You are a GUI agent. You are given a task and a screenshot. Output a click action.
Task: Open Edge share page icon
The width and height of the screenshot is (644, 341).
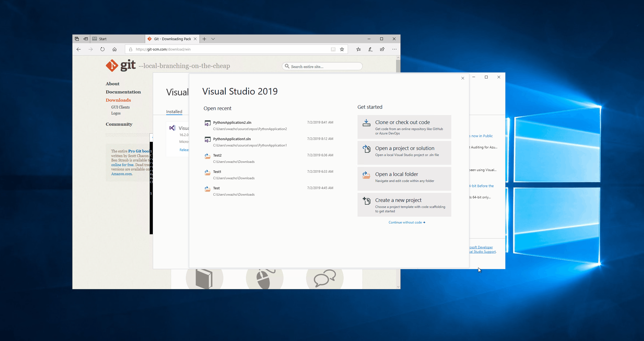point(382,49)
